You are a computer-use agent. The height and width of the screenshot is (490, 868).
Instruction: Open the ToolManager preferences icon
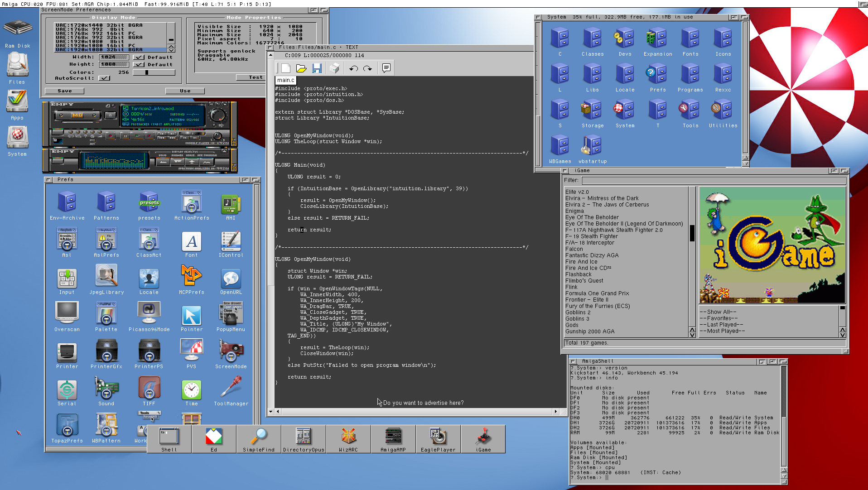231,391
